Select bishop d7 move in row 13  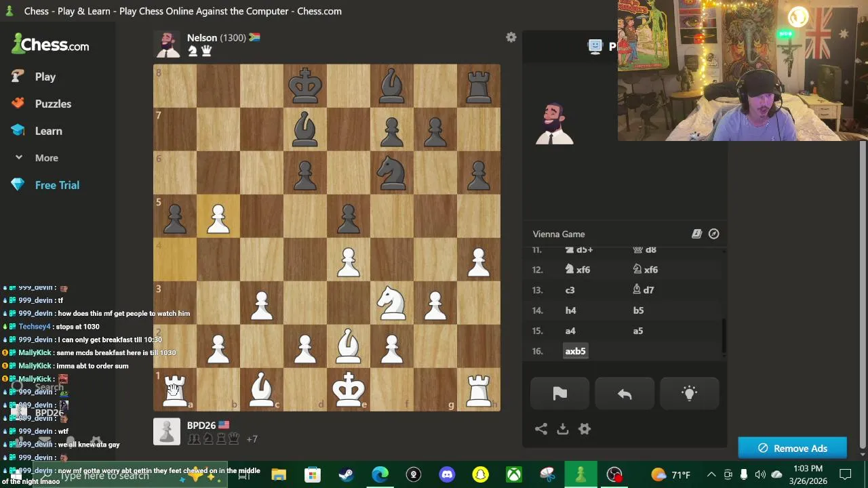[x=644, y=290]
